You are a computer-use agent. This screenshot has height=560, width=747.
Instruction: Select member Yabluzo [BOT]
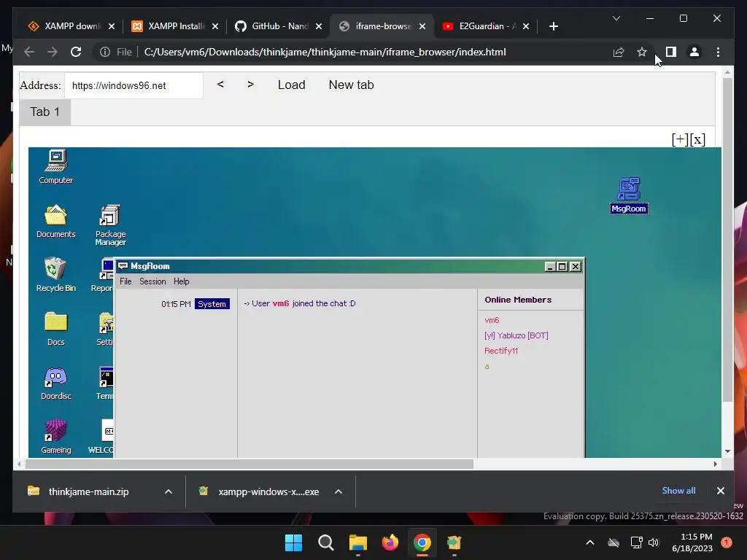coord(516,335)
